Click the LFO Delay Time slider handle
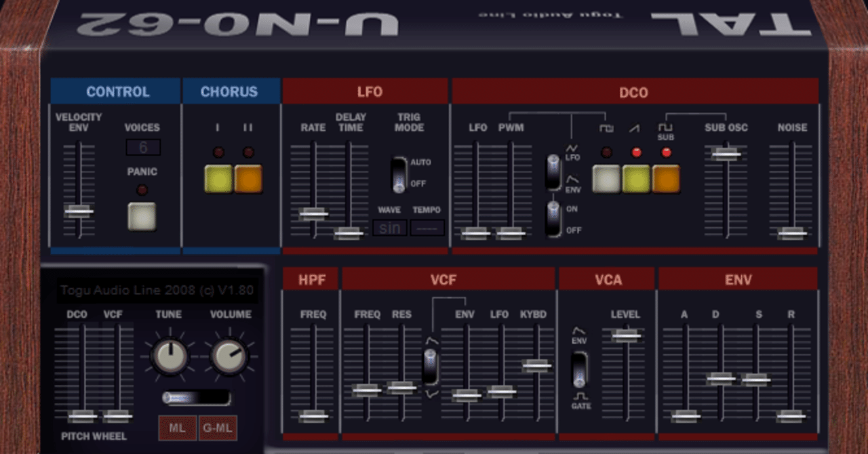 (349, 233)
